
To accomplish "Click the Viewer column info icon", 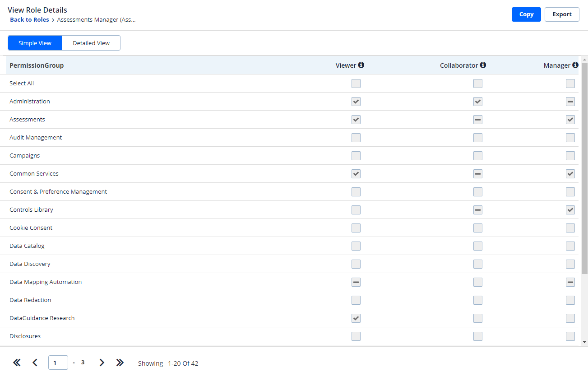I will 361,65.
